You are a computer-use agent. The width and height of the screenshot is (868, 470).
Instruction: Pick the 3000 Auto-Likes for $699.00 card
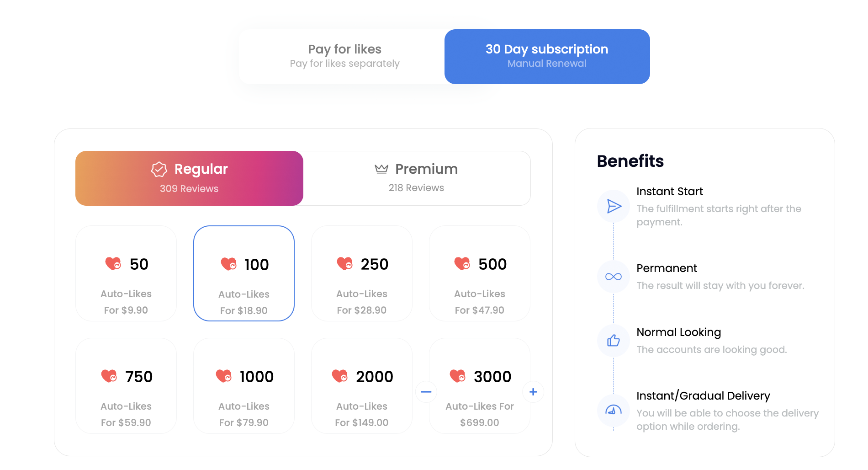point(480,386)
